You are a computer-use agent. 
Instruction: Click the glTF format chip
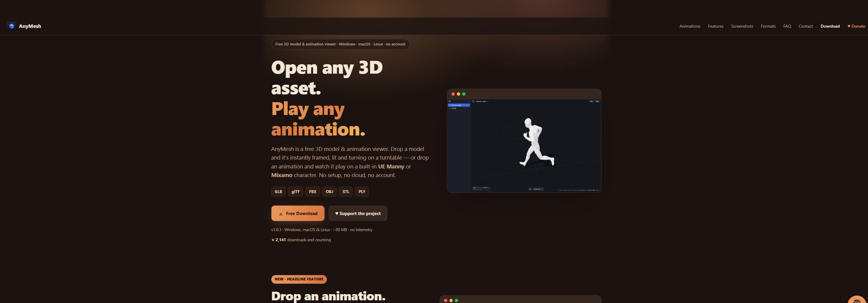point(295,191)
